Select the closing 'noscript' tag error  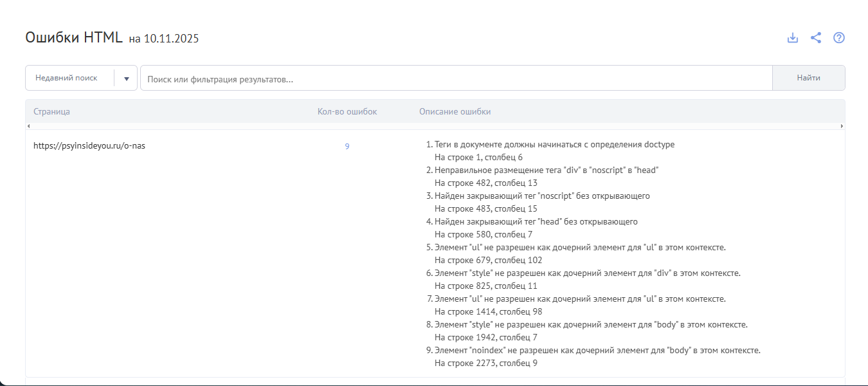coord(543,196)
